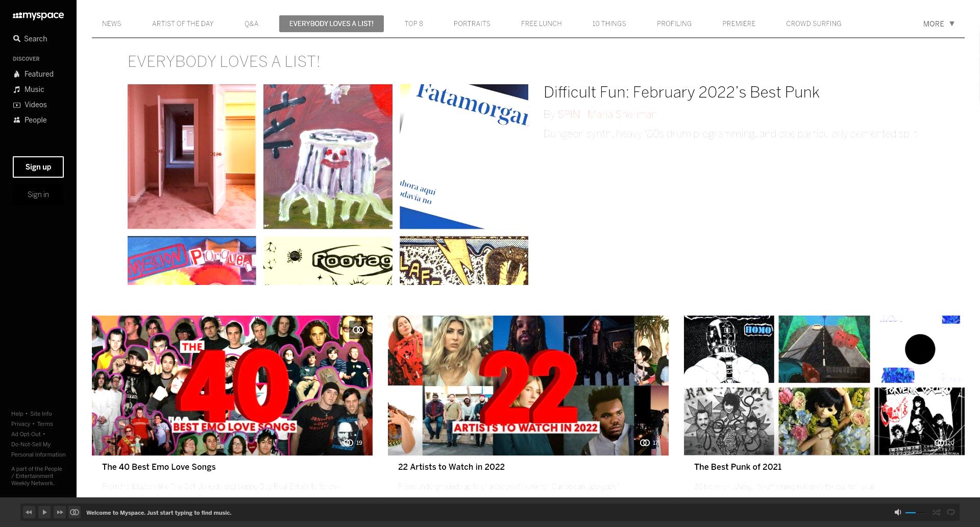
Task: Click the black circle album cover
Action: 919,349
